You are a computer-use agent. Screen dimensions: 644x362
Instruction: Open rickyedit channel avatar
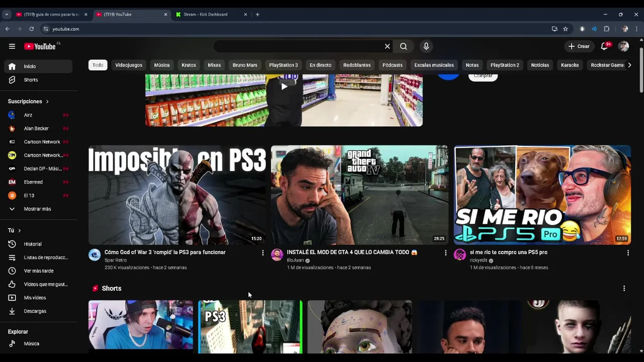coord(460,255)
